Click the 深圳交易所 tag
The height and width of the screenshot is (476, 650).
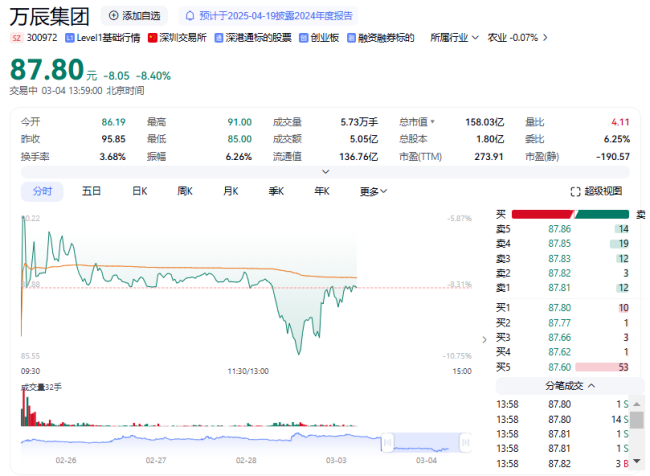coord(177,38)
